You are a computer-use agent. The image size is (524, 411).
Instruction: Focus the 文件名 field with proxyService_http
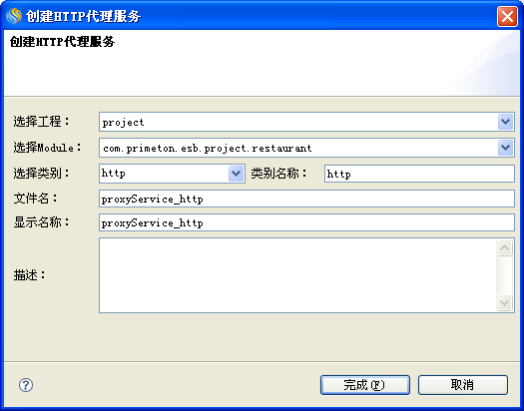tap(306, 198)
